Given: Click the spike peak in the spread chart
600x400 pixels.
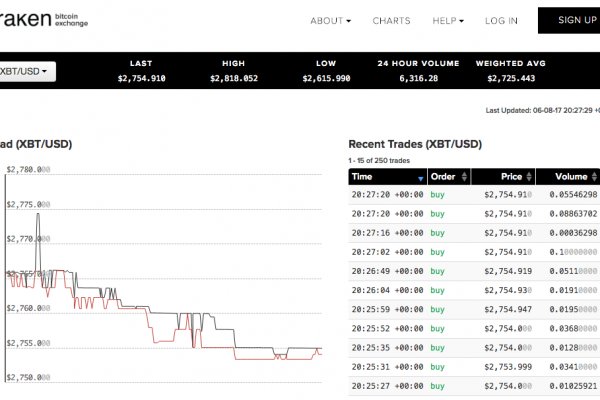Looking at the screenshot, I should [38, 213].
